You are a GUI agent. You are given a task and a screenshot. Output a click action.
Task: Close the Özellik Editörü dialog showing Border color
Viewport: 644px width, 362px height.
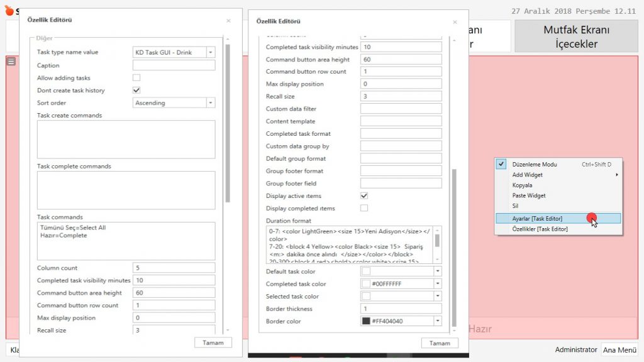pos(455,22)
